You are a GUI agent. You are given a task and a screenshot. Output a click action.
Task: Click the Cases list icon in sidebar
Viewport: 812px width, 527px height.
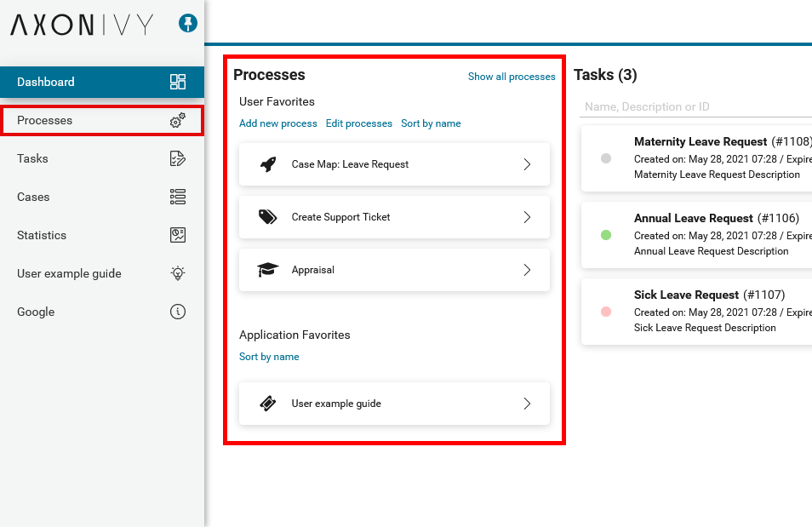click(x=178, y=197)
